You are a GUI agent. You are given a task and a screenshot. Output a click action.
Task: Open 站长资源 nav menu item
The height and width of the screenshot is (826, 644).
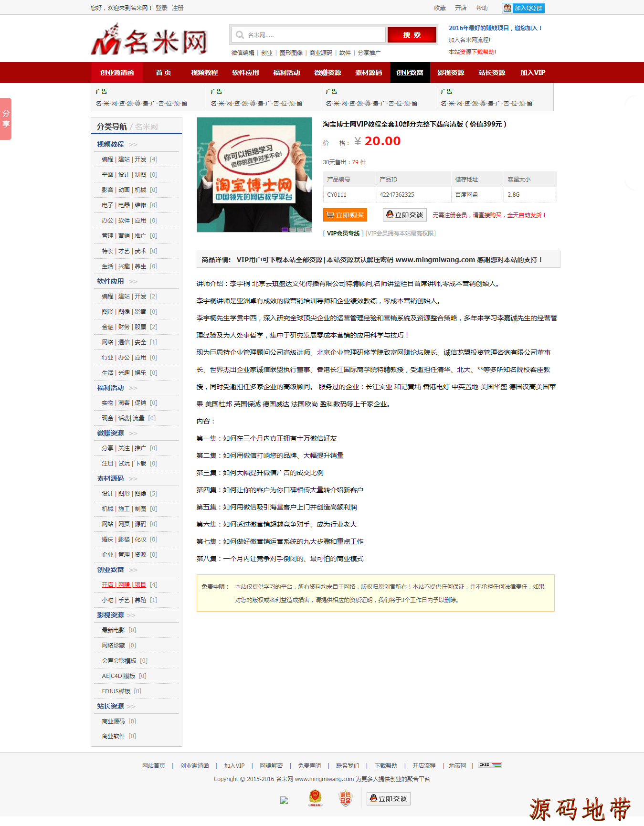[x=492, y=73]
